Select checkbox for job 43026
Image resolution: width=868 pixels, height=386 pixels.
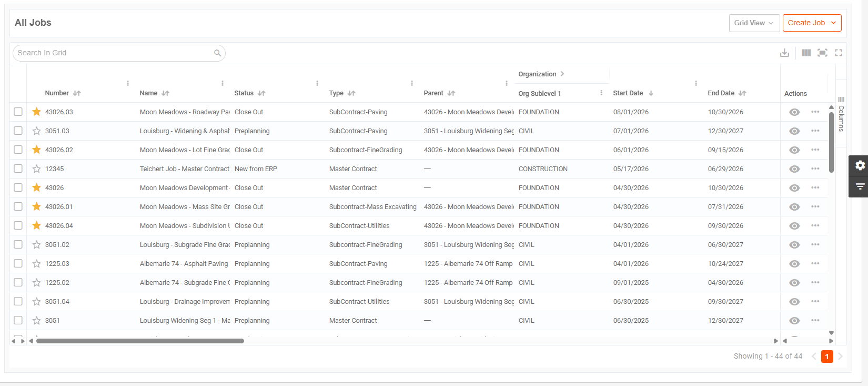[x=18, y=187]
